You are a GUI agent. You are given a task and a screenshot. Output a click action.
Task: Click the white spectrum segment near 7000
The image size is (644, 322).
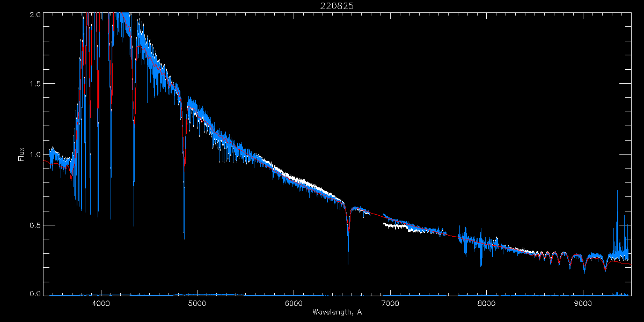point(394,226)
